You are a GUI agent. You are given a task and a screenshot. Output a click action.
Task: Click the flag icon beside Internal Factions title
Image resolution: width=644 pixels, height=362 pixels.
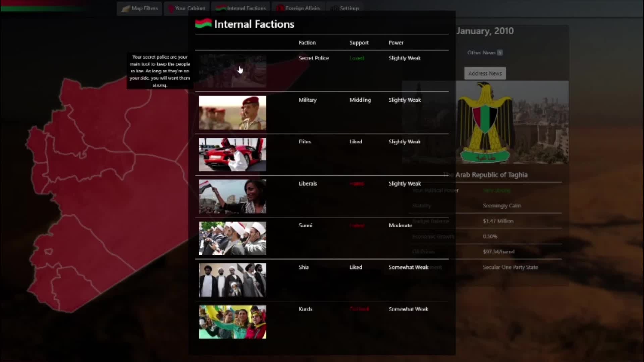[x=203, y=23]
